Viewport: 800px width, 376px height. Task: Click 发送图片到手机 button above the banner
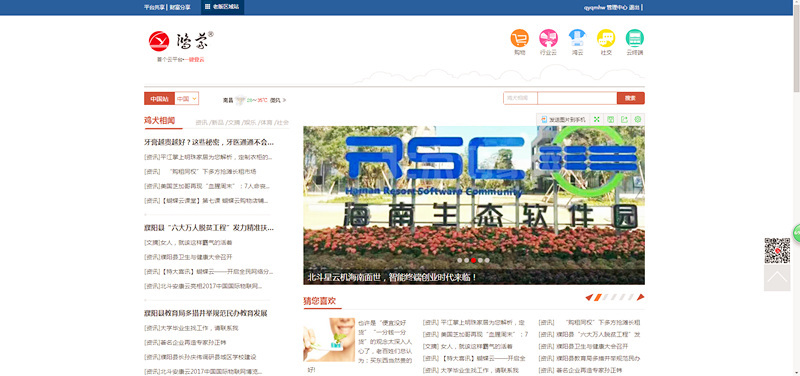coord(563,119)
